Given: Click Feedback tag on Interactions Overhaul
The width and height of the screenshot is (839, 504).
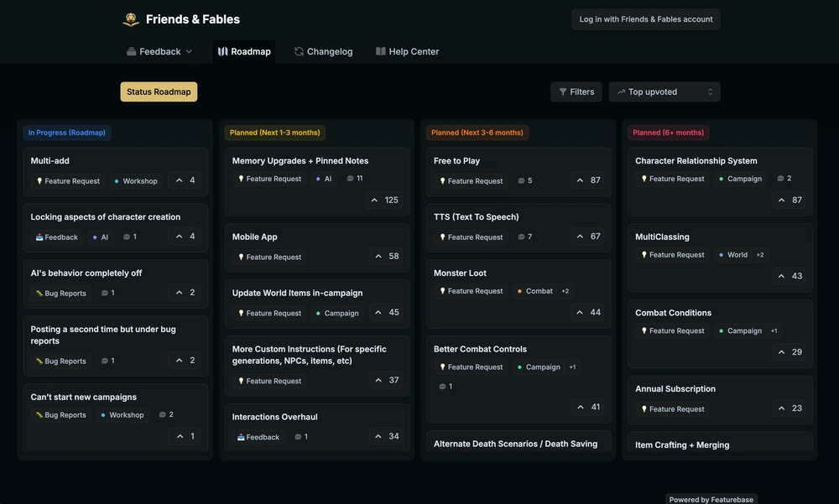Looking at the screenshot, I should 258,437.
